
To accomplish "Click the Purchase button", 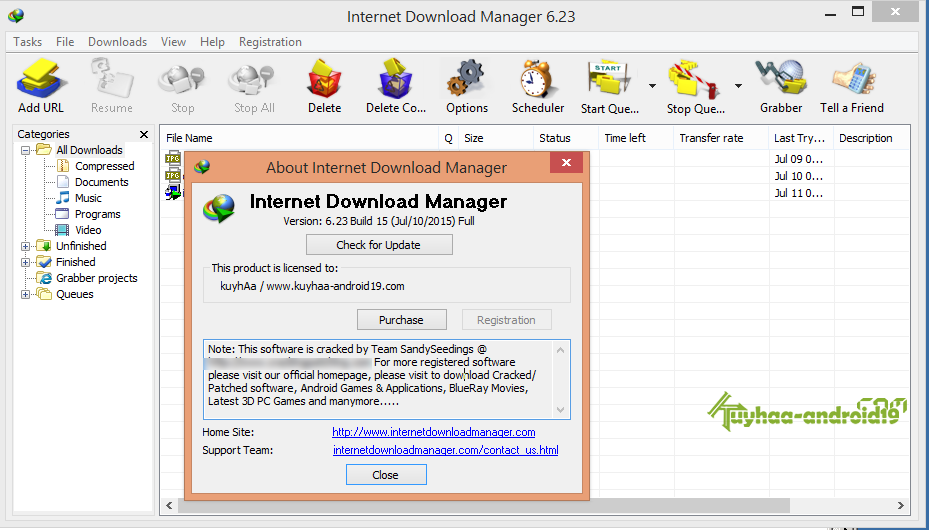I will 402,320.
